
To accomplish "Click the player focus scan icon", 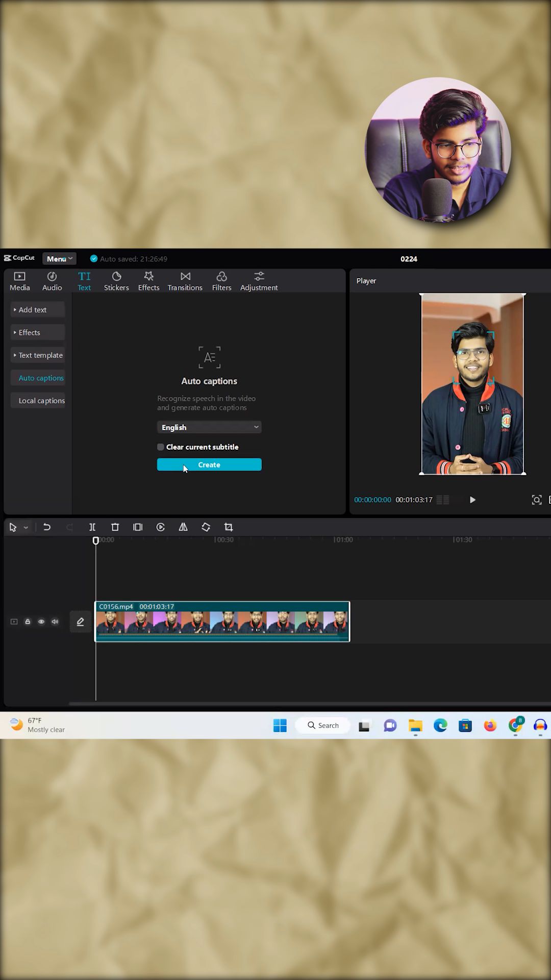I will pyautogui.click(x=536, y=500).
